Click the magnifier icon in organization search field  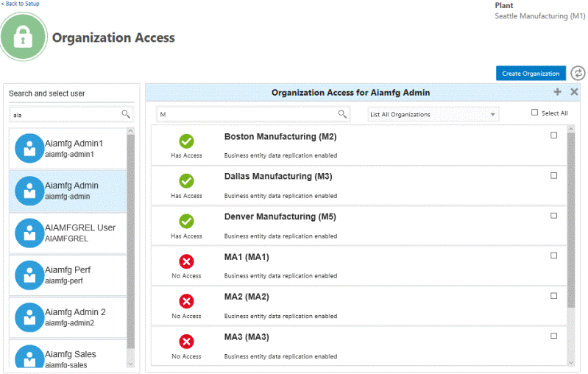[342, 113]
